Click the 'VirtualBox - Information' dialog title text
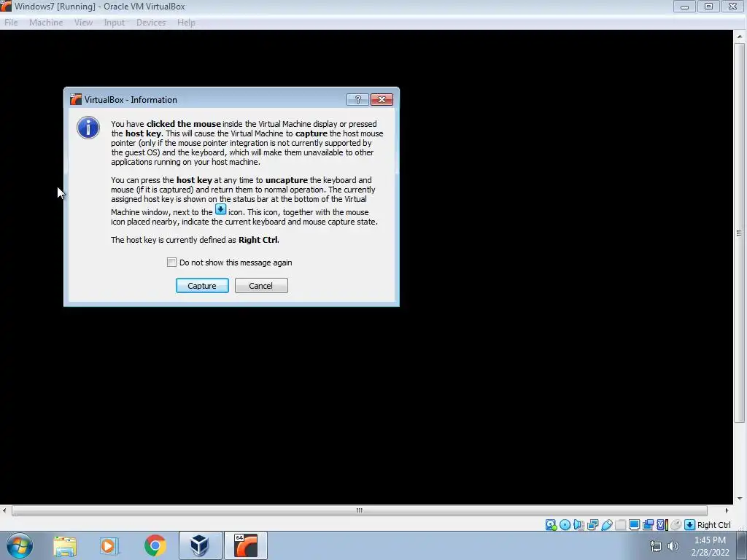This screenshot has height=560, width=747. coord(131,99)
